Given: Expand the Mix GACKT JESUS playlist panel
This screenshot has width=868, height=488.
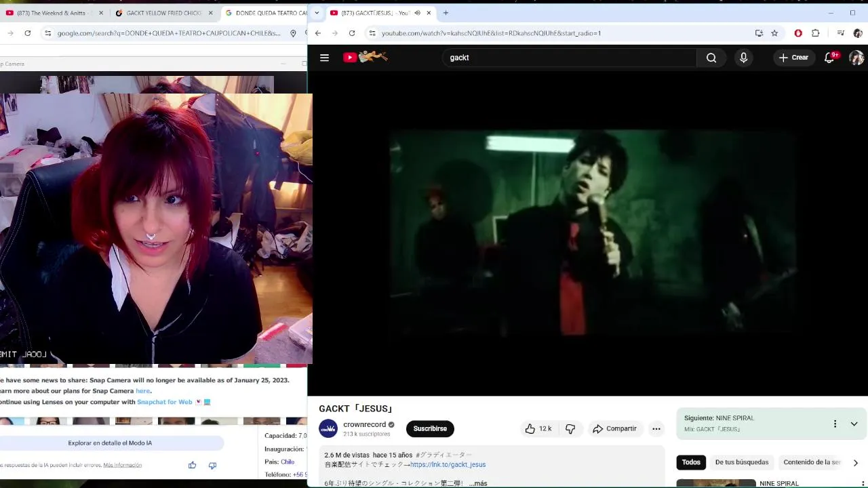Looking at the screenshot, I should (x=854, y=424).
